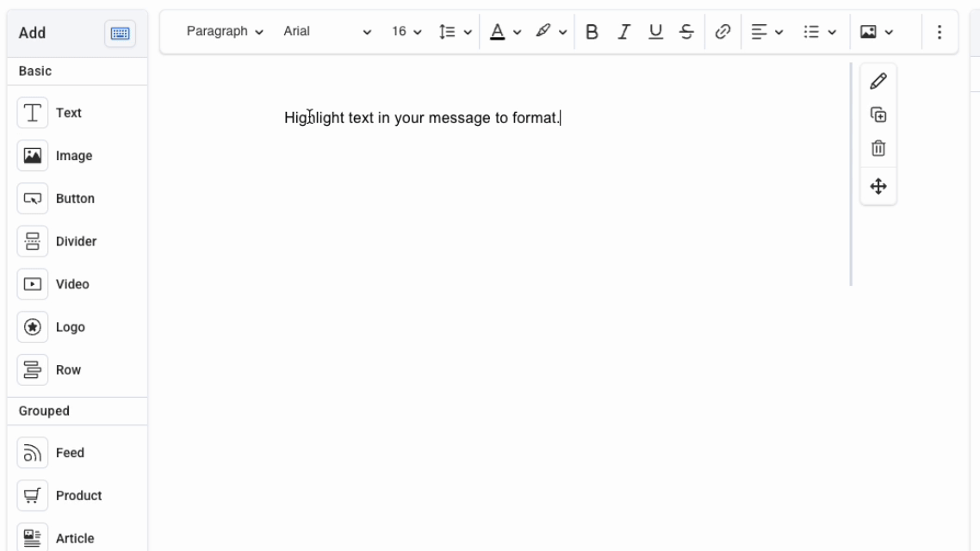Click inside the message text area
This screenshot has width=980, height=551.
(422, 118)
